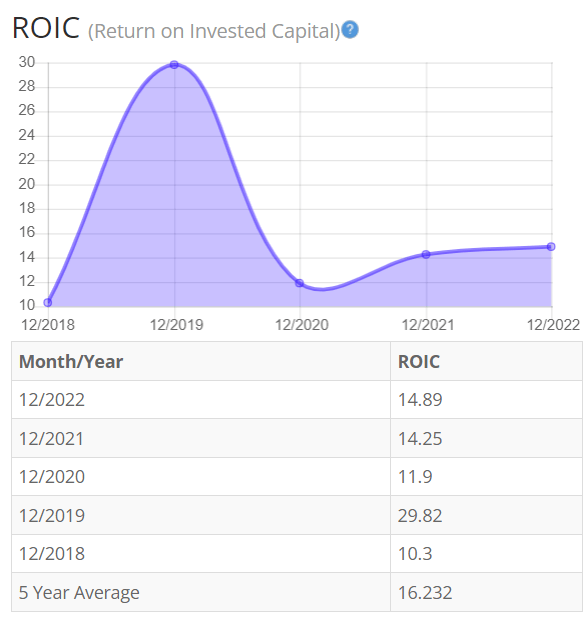Click the 5 Year Average row label
Screen dimensions: 587x631
pos(79,593)
